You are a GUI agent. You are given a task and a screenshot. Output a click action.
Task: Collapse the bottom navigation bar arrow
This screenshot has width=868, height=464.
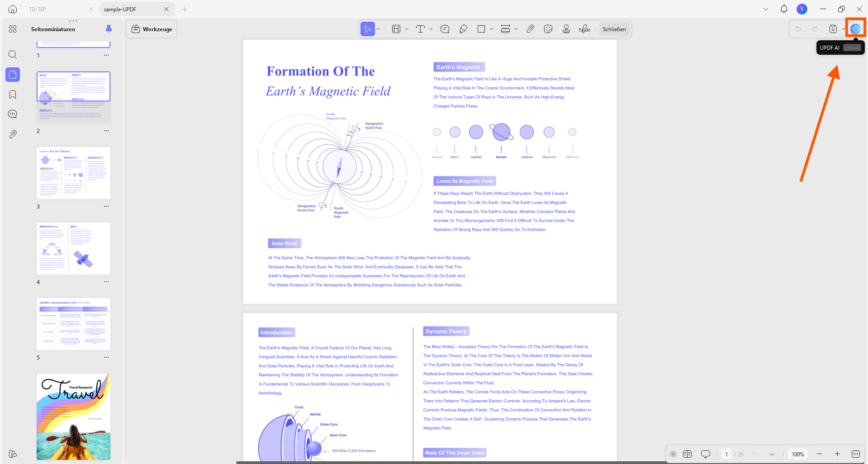coord(673,454)
